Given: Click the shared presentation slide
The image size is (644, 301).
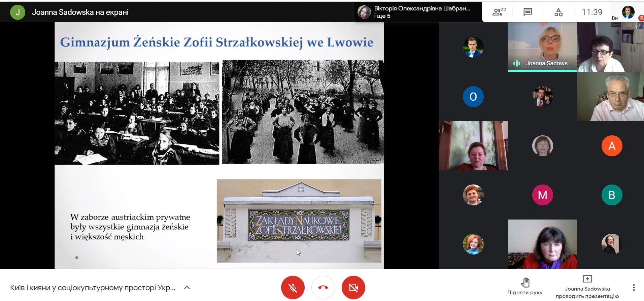Looking at the screenshot, I should 219,145.
